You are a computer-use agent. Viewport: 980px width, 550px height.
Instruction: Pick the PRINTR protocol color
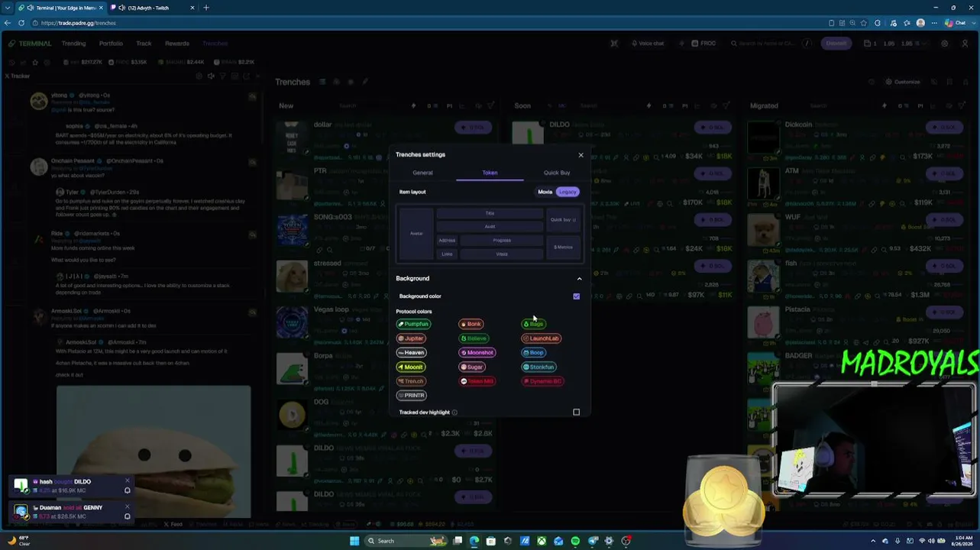[x=411, y=396]
